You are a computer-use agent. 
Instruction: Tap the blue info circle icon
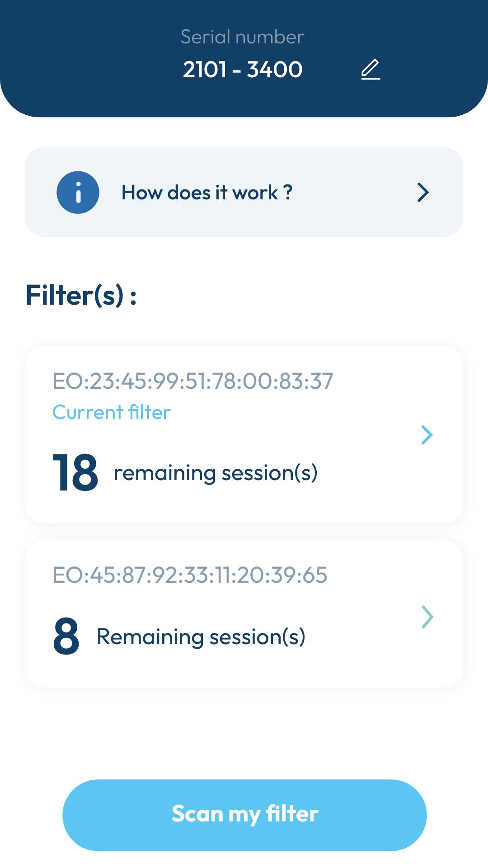[x=78, y=192]
